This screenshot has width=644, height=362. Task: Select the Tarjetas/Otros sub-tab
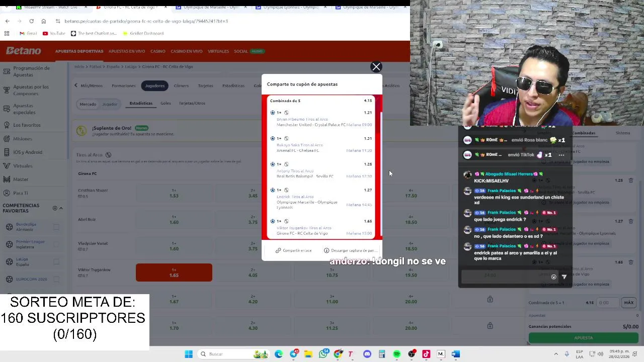(x=192, y=103)
